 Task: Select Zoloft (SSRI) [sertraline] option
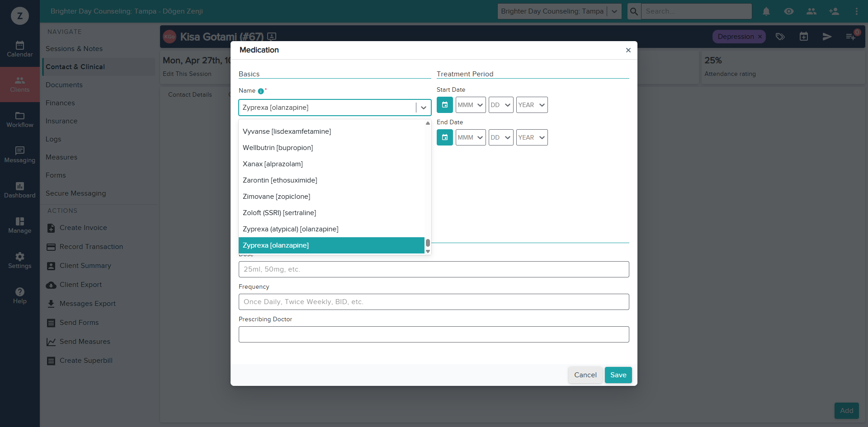[331, 213]
